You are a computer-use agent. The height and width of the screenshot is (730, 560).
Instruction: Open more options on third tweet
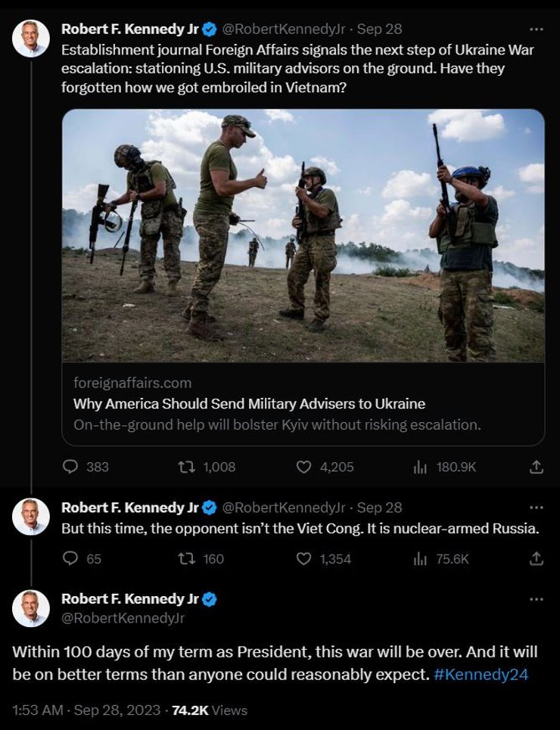click(537, 599)
